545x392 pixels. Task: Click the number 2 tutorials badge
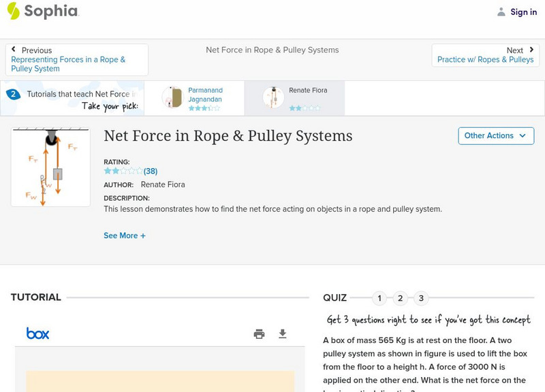[x=13, y=95]
